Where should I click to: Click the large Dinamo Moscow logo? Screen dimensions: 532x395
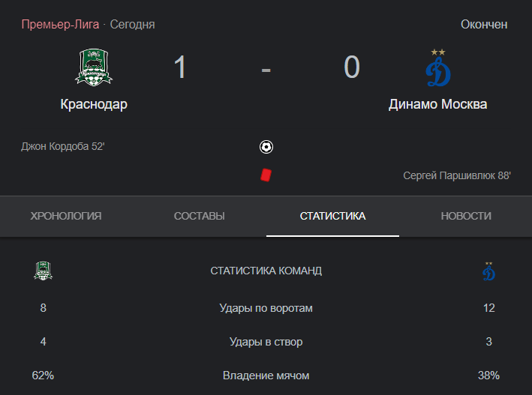(x=438, y=67)
